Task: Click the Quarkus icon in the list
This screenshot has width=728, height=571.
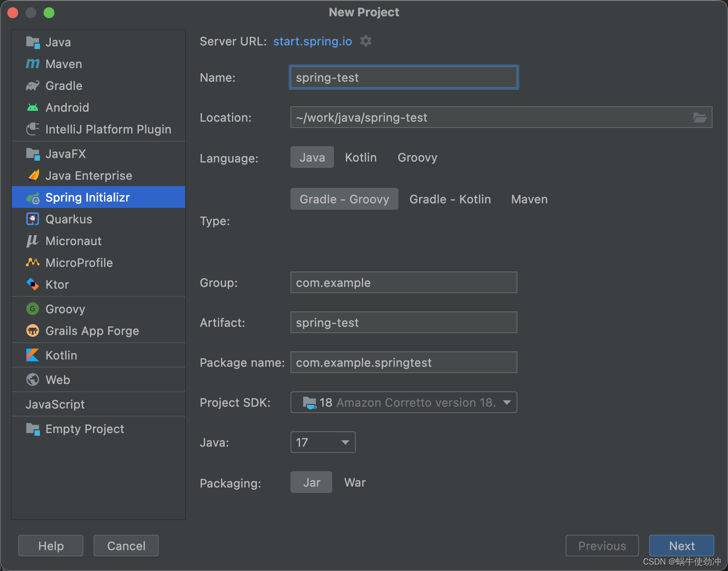Action: [33, 219]
